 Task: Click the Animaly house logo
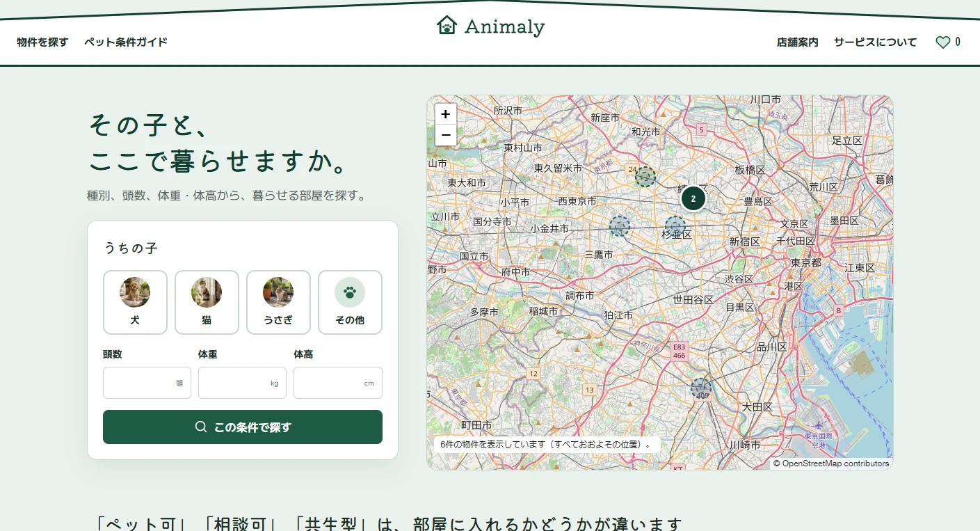point(490,26)
